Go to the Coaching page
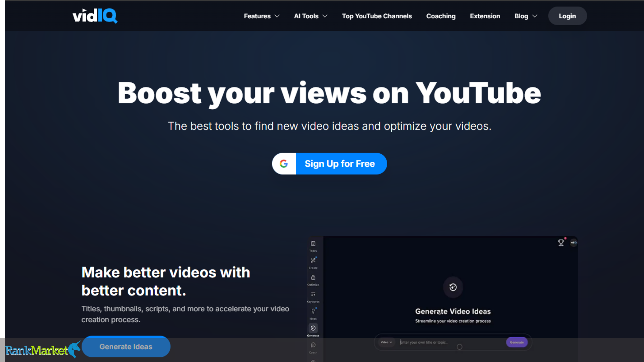The width and height of the screenshot is (644, 362). [x=441, y=16]
